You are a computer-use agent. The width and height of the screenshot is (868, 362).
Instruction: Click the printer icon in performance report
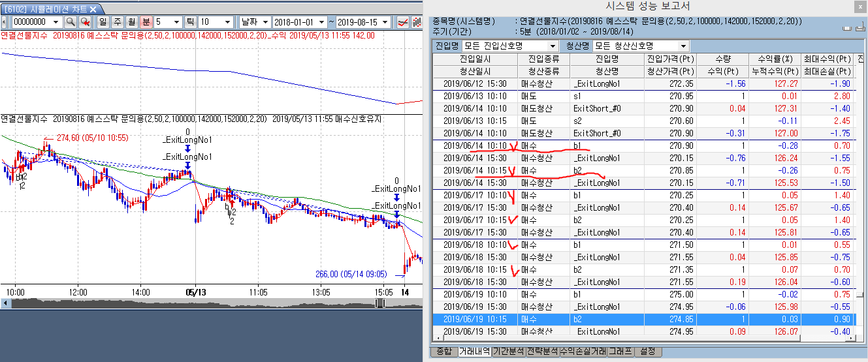click(848, 28)
